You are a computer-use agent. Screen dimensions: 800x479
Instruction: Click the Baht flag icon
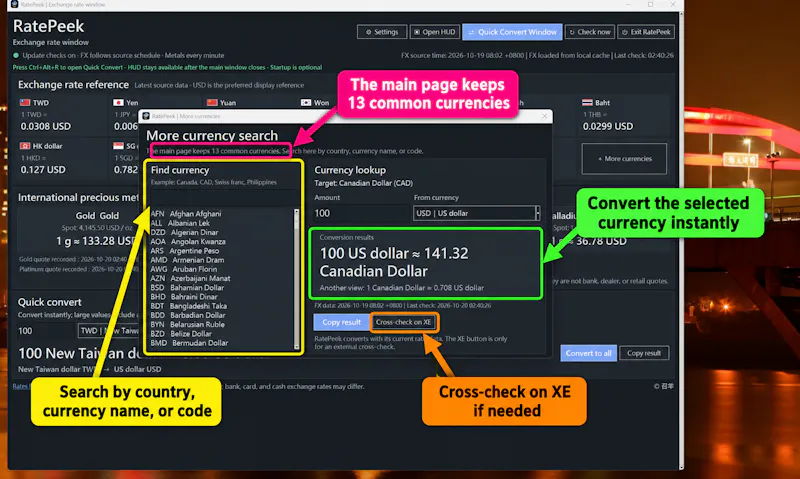(x=587, y=103)
